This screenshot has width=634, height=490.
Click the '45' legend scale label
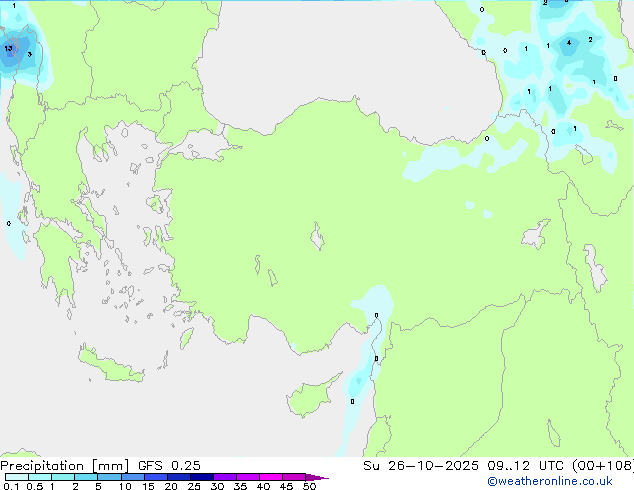coord(286,486)
